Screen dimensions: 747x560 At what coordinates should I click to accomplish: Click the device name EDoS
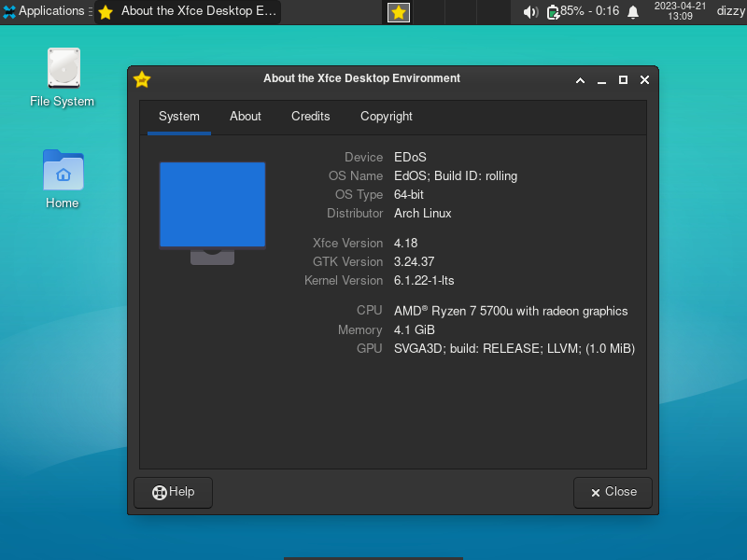(x=410, y=157)
